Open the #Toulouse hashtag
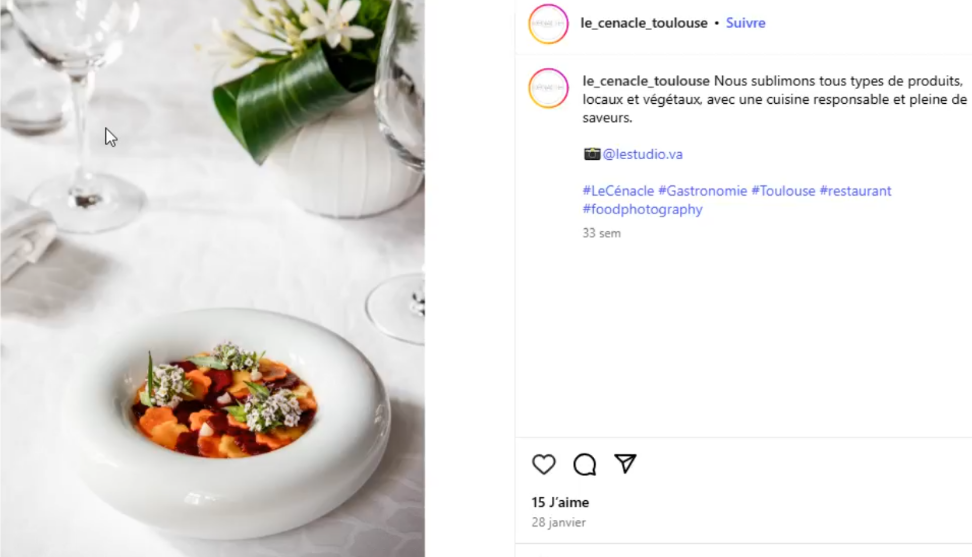The width and height of the screenshot is (972, 557). click(x=783, y=191)
